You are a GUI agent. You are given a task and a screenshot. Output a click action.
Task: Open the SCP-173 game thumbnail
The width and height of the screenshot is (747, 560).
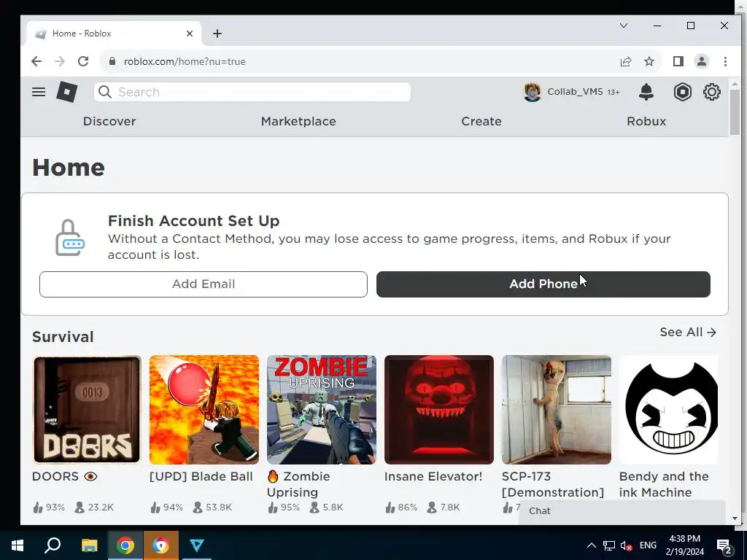(x=557, y=410)
